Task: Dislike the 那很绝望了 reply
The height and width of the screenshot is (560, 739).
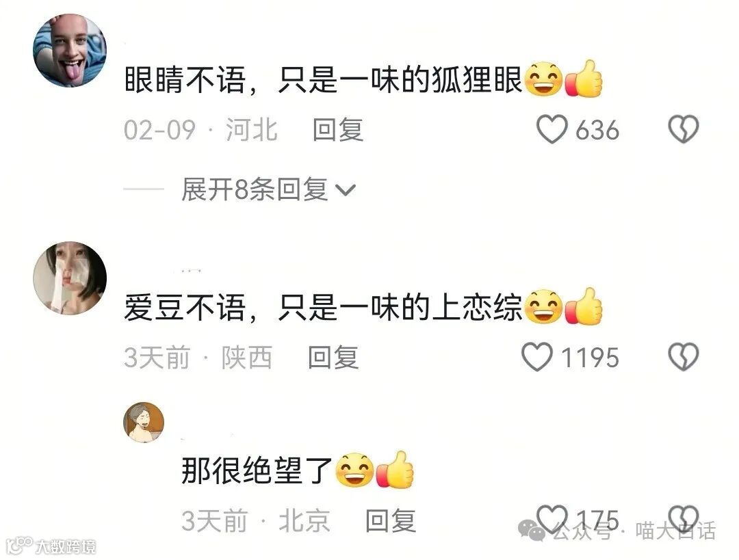Action: click(684, 519)
